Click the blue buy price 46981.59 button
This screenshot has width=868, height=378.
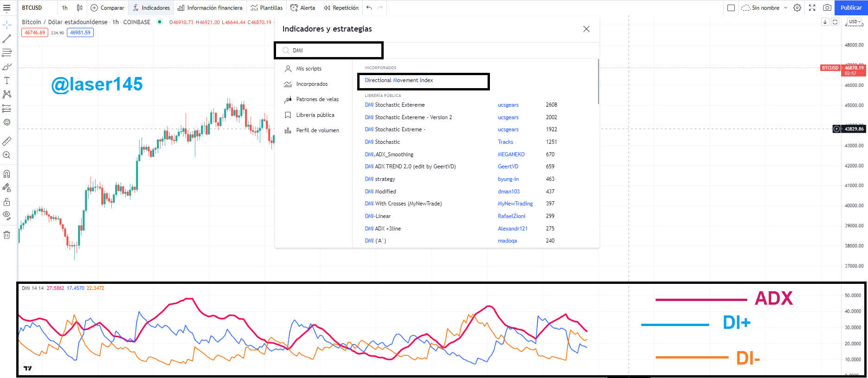point(80,32)
